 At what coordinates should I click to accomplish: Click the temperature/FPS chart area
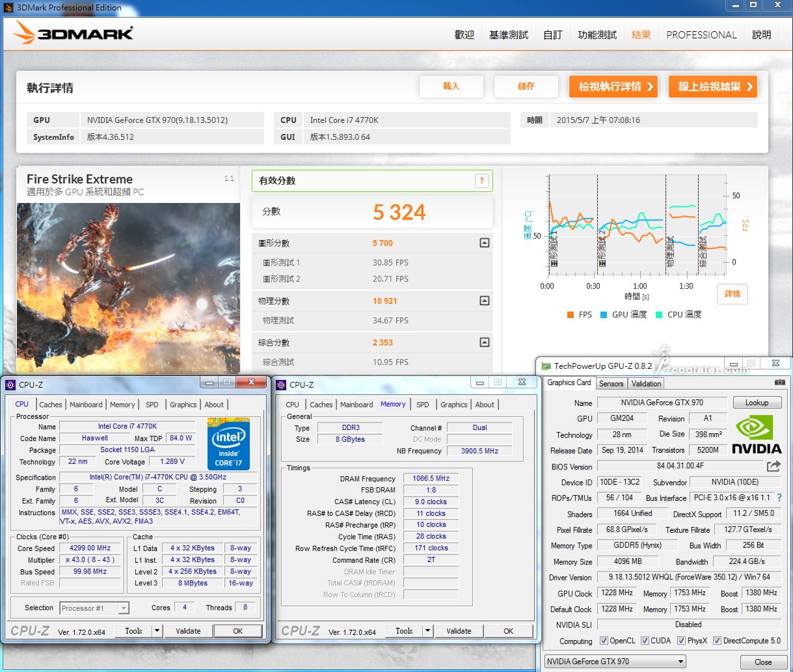click(x=637, y=226)
